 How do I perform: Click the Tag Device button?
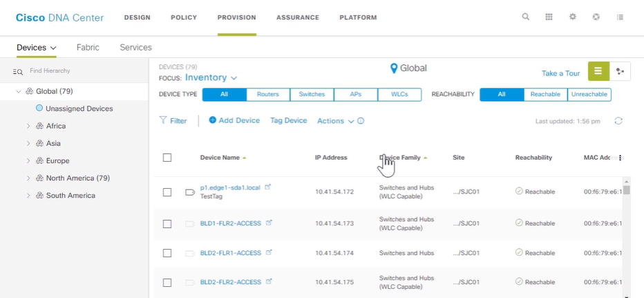(x=288, y=120)
